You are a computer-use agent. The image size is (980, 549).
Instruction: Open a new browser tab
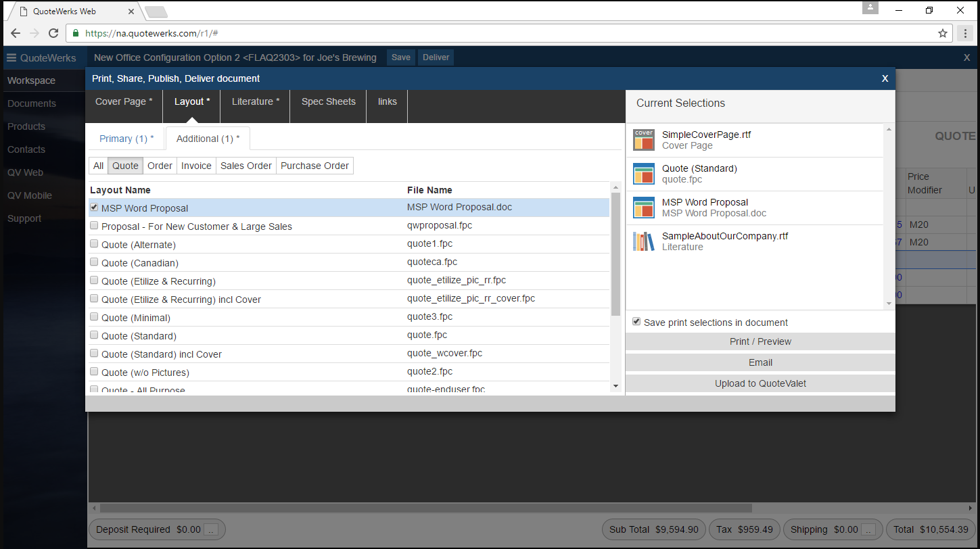point(156,11)
